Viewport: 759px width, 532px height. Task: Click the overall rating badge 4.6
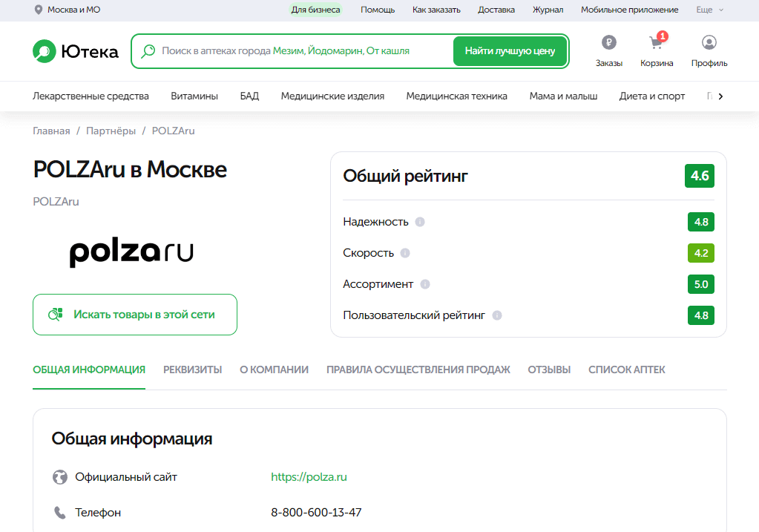coord(700,176)
